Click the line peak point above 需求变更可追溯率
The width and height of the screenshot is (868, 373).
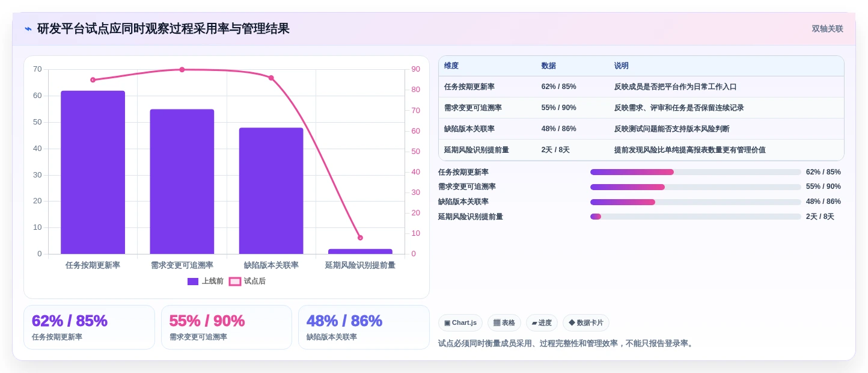pyautogui.click(x=182, y=70)
